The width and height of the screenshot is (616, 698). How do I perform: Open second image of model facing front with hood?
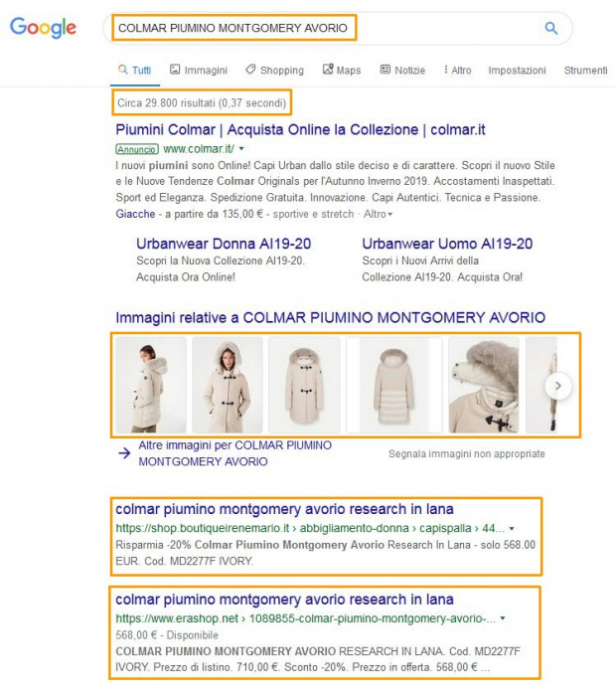point(228,385)
